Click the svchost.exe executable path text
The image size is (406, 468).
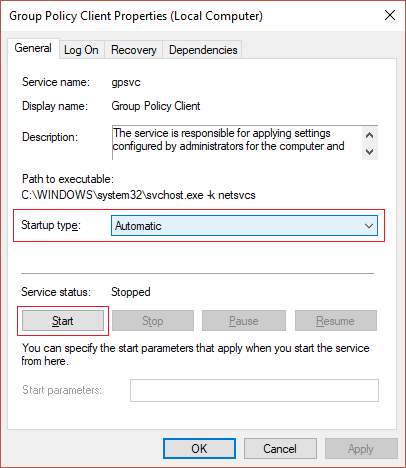tap(138, 195)
